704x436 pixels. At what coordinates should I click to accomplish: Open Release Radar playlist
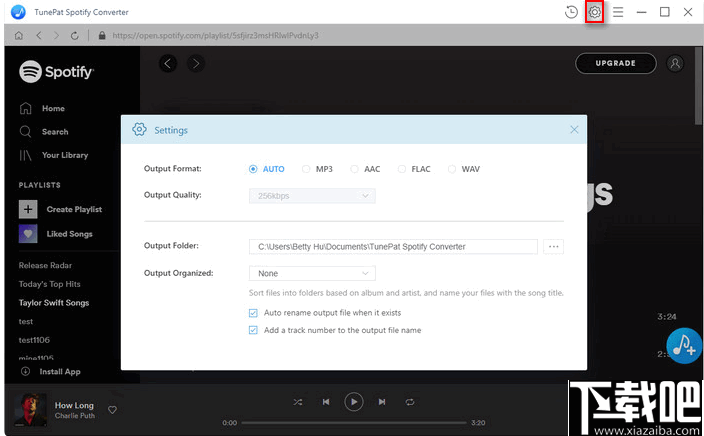click(45, 265)
